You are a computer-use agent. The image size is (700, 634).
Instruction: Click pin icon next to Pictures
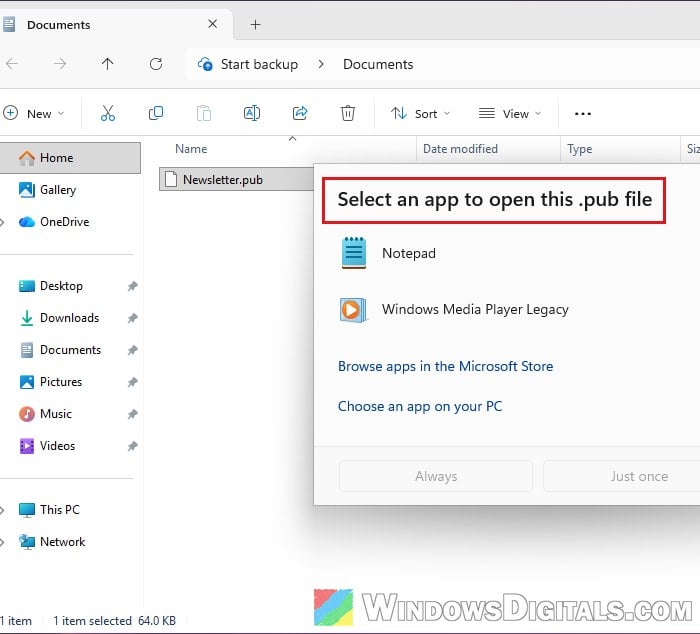(x=132, y=382)
